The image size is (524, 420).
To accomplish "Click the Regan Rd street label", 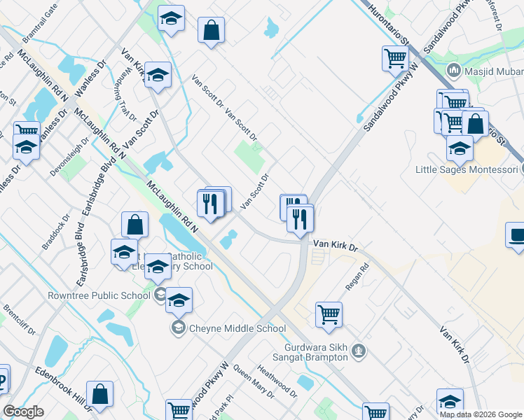I will pyautogui.click(x=357, y=276).
